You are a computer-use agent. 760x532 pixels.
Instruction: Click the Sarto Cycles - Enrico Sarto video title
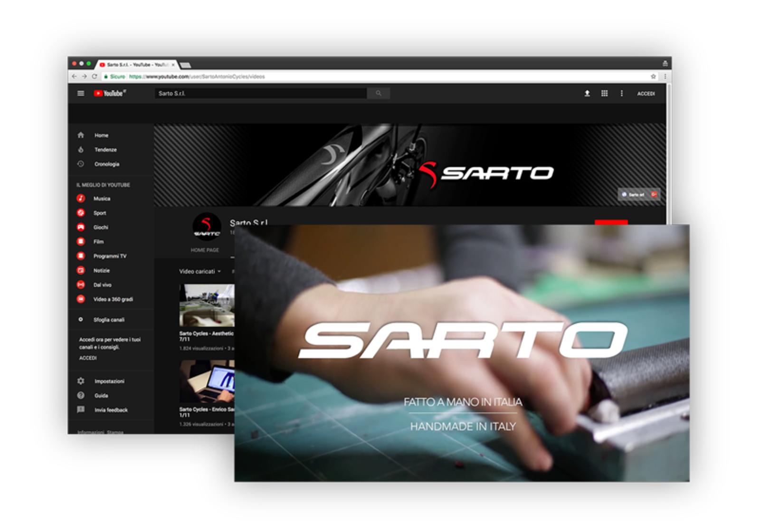pyautogui.click(x=206, y=412)
